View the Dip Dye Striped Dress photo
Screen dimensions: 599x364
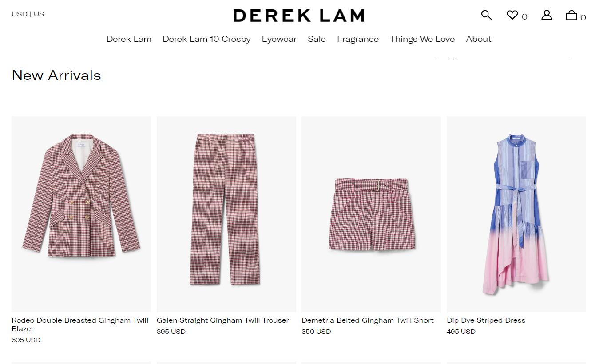point(516,214)
